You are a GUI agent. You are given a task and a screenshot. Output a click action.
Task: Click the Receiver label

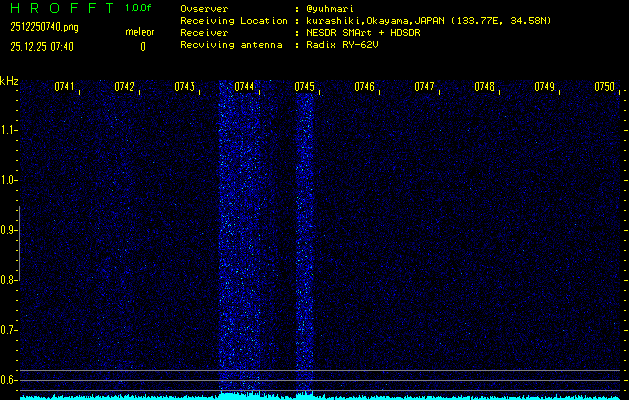[x=204, y=33]
